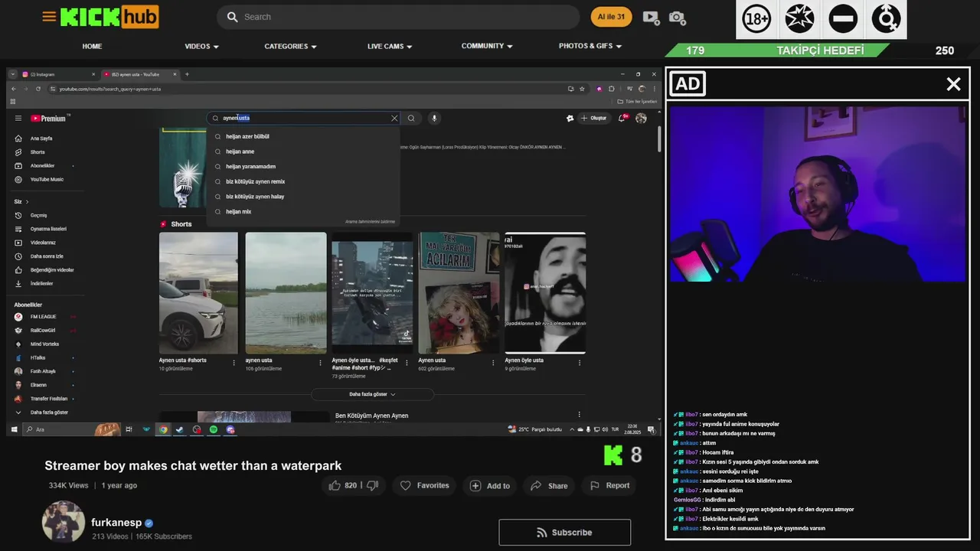Expand the PHOTOS & GIFS dropdown menu
This screenshot has height=551, width=980.
click(590, 46)
